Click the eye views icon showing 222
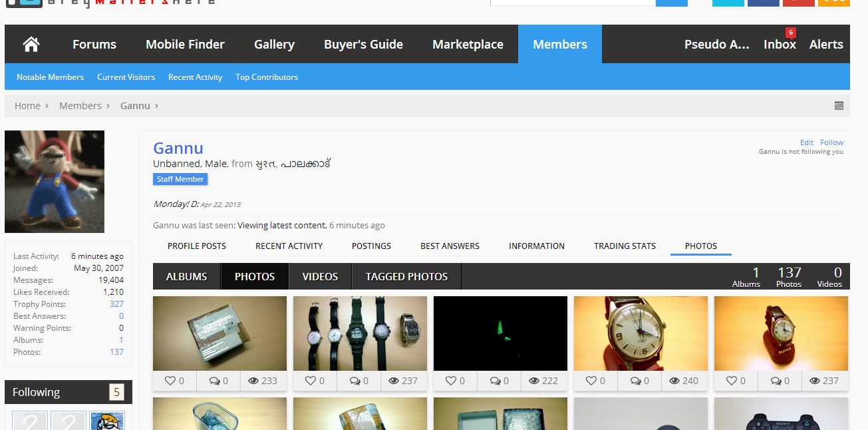Viewport: 868px width, 430px height. [x=533, y=381]
